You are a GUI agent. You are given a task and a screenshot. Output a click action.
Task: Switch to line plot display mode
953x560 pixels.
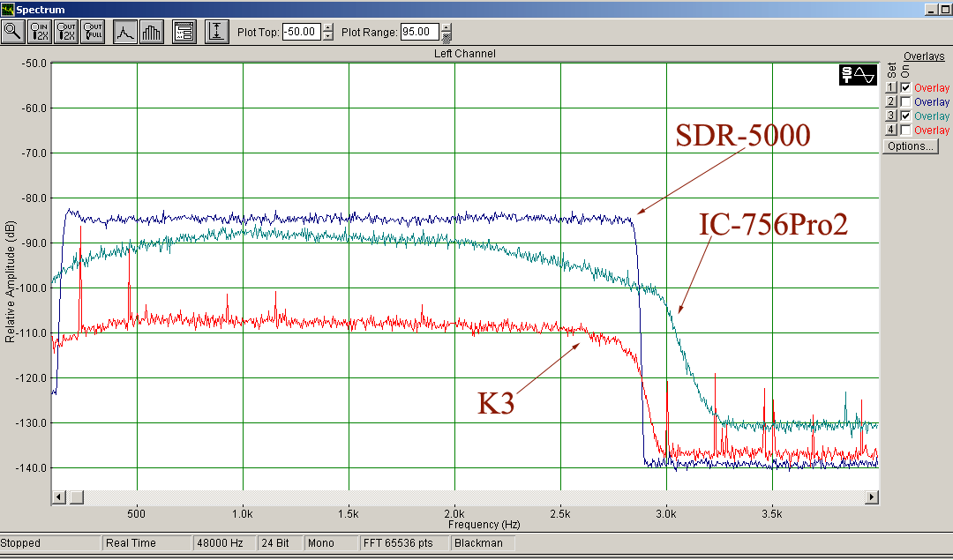[125, 32]
